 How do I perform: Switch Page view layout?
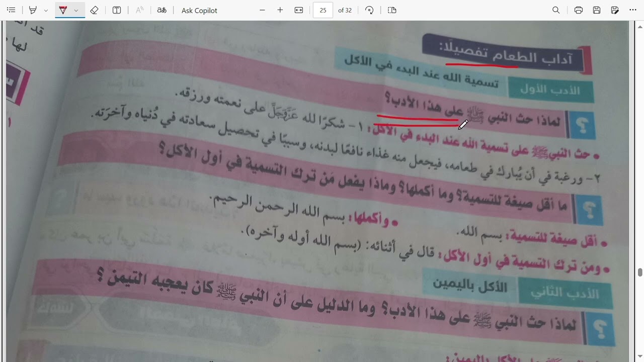pyautogui.click(x=392, y=10)
